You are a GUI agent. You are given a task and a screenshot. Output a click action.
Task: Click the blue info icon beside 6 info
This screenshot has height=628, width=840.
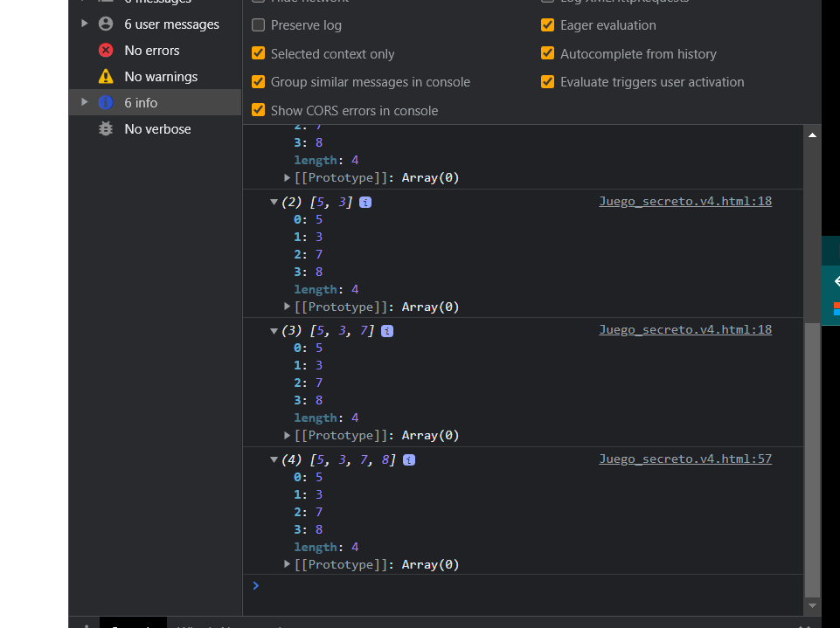point(106,102)
